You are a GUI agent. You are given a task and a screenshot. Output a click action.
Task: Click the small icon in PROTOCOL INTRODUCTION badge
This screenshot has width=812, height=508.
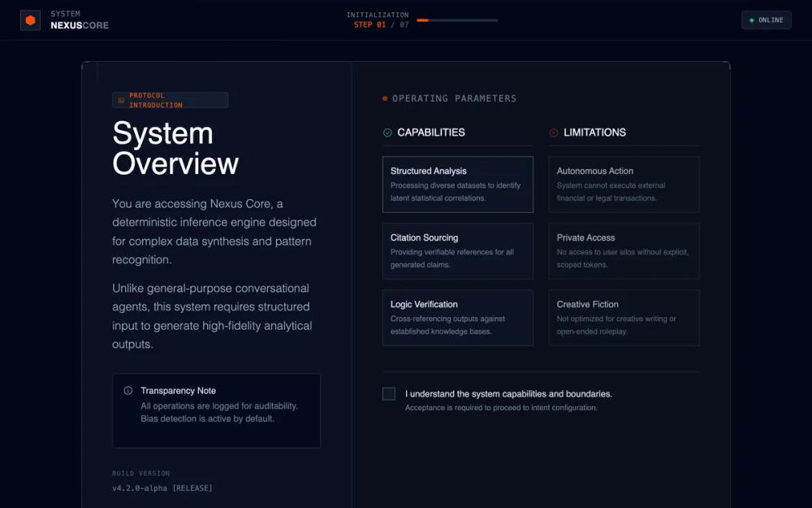click(x=122, y=99)
